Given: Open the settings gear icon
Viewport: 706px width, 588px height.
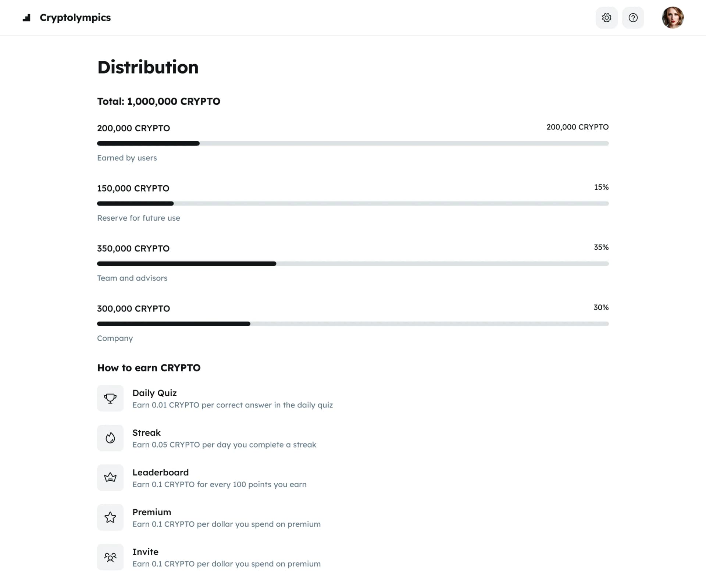Looking at the screenshot, I should 606,18.
